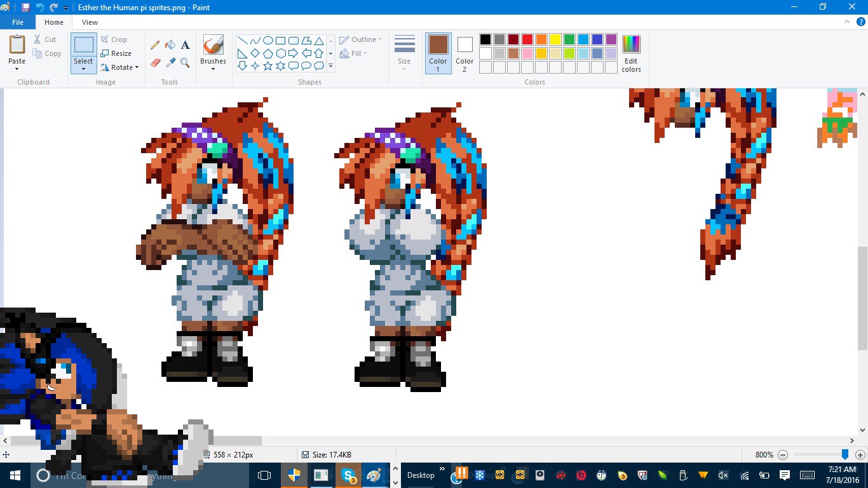Switch to the Home tab
Image resolution: width=868 pixels, height=488 pixels.
click(x=54, y=22)
